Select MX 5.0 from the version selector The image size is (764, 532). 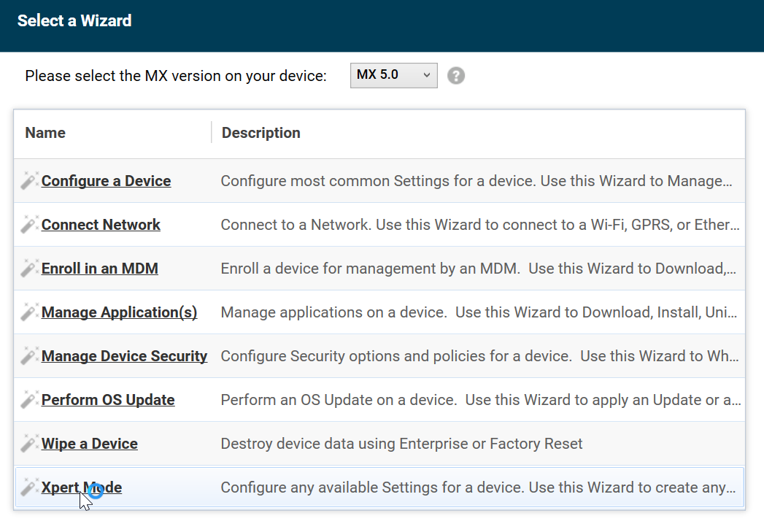coord(393,75)
